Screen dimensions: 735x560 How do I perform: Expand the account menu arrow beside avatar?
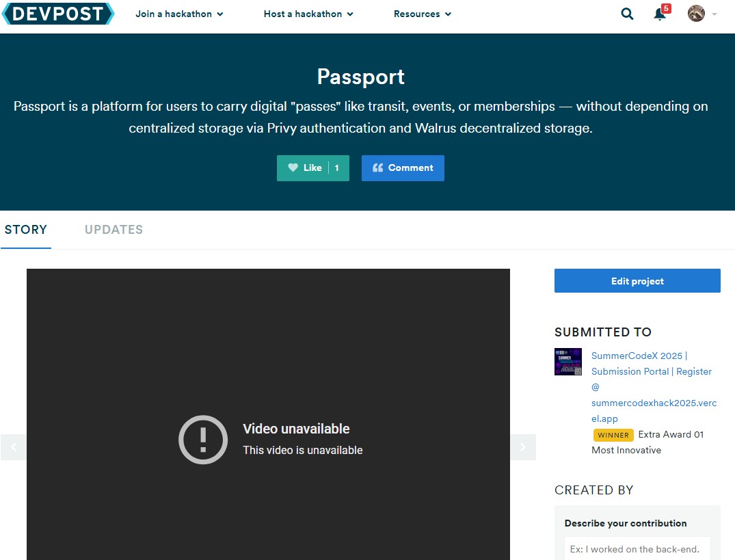pos(714,14)
